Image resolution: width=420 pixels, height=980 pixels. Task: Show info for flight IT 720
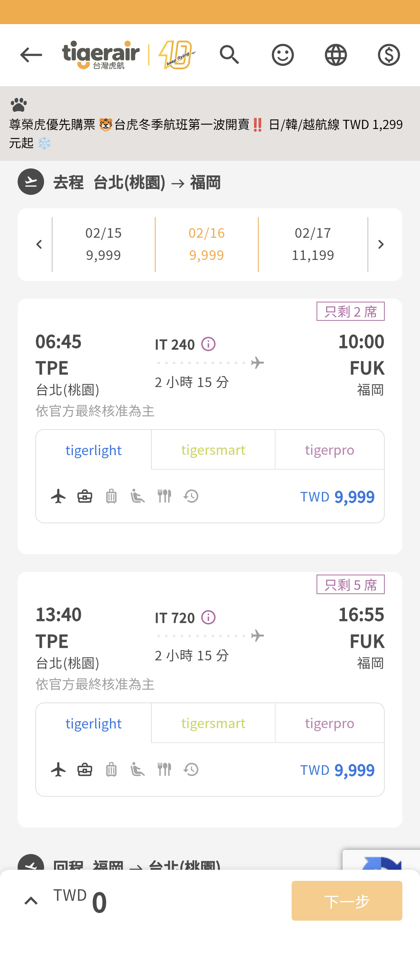click(x=208, y=617)
